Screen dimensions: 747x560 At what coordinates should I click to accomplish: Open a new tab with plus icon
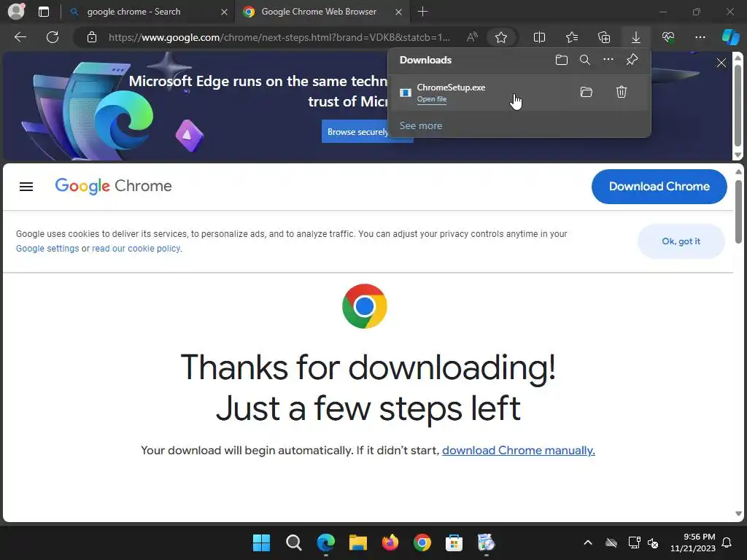(422, 12)
